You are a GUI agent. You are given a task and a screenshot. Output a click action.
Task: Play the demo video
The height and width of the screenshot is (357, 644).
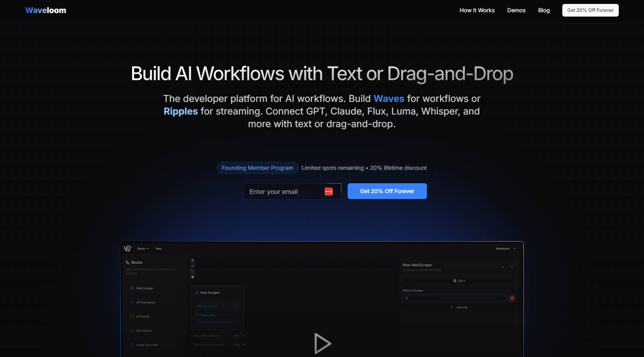(322, 343)
